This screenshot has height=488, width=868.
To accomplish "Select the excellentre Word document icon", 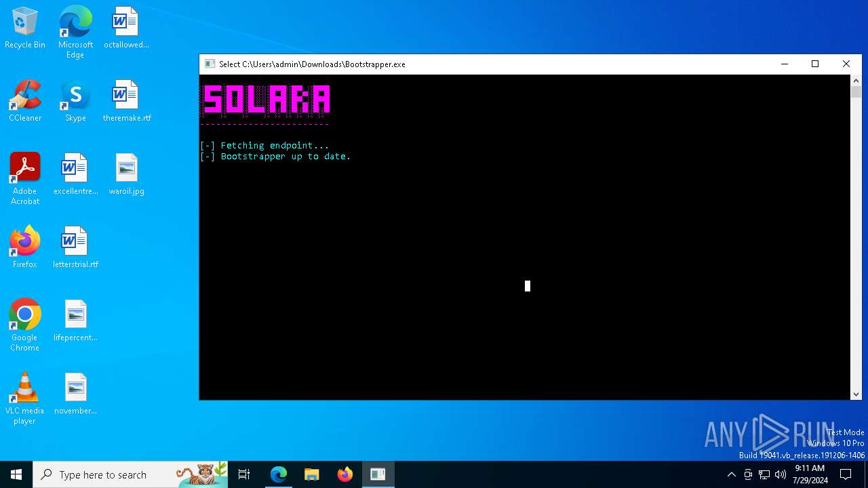I will pyautogui.click(x=75, y=174).
